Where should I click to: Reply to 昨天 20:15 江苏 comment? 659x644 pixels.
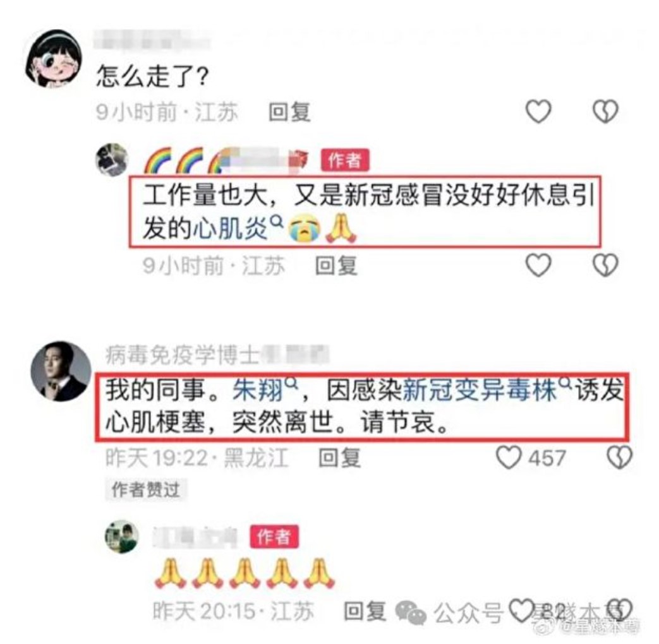[x=365, y=611]
